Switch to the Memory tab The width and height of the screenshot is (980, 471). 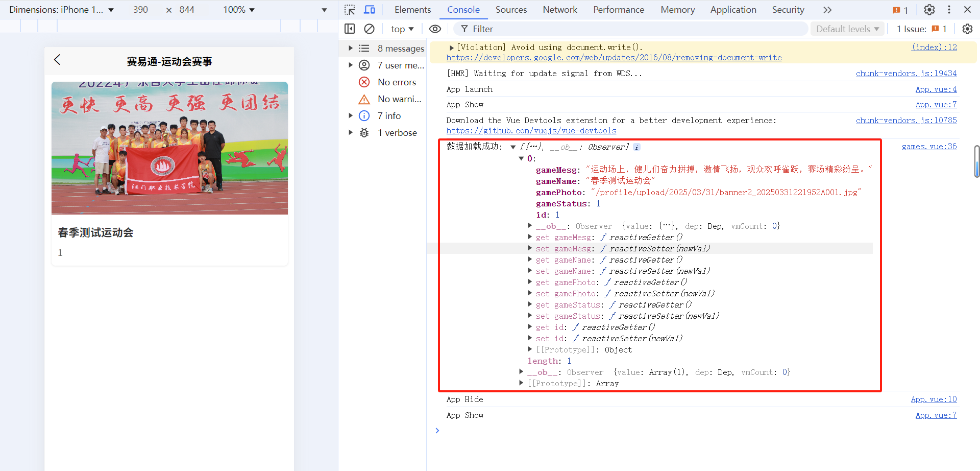pos(677,10)
